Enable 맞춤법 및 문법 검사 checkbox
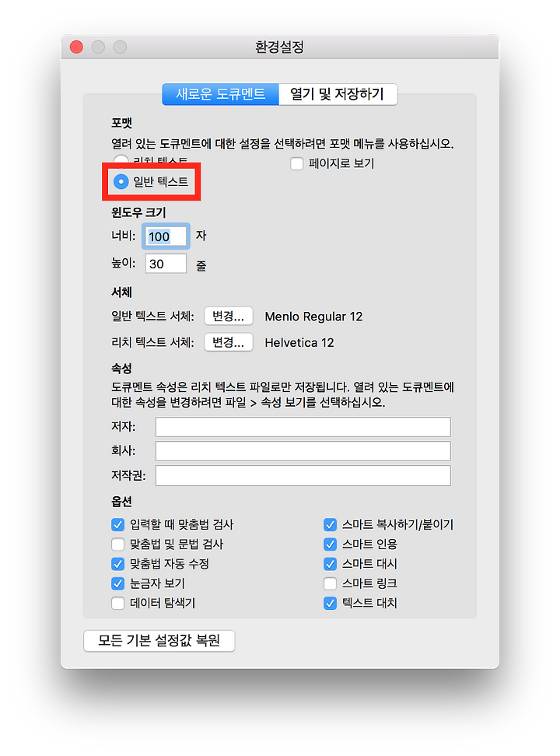Viewport: 560px width, 756px height. [x=117, y=544]
